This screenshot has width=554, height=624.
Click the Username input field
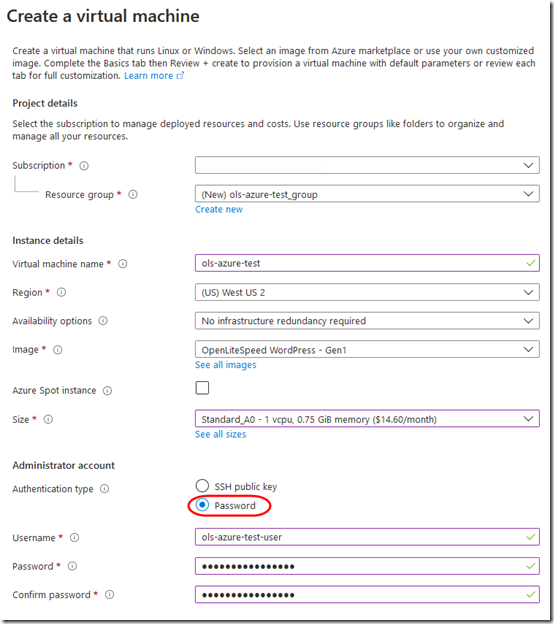367,537
